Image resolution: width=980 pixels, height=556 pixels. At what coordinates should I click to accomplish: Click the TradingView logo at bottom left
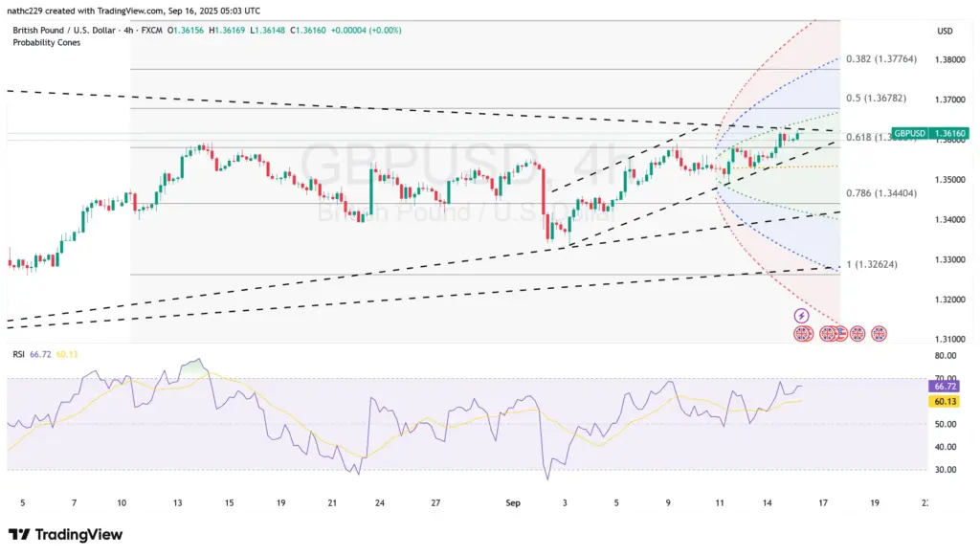[x=65, y=535]
